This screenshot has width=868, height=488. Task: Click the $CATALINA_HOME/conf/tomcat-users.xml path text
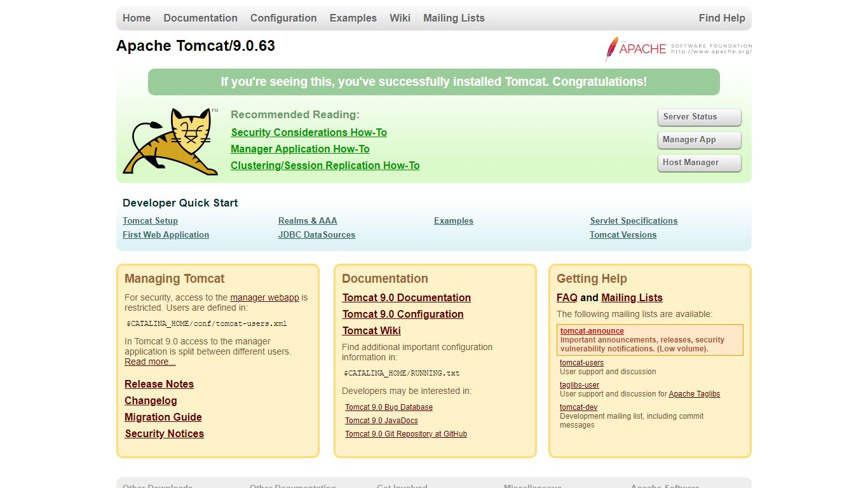207,323
